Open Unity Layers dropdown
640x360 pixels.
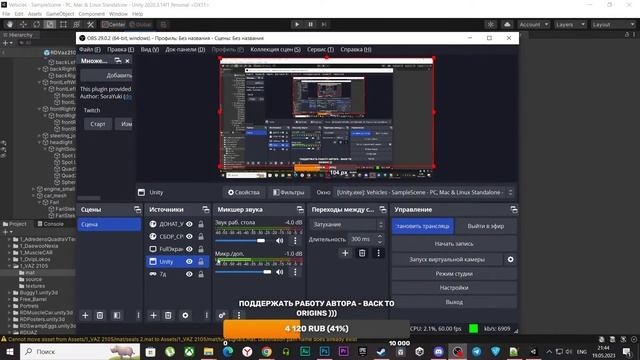[x=570, y=24]
